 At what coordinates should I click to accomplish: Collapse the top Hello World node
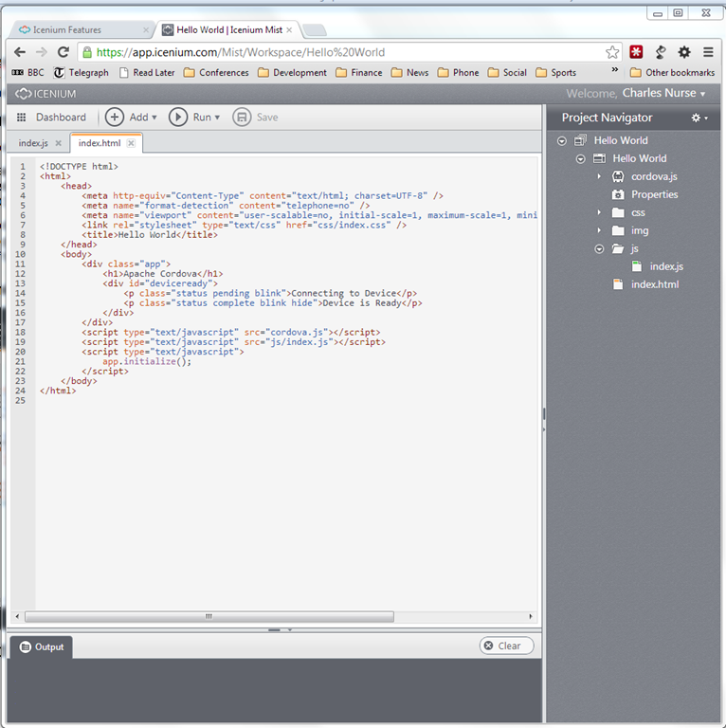coord(562,140)
